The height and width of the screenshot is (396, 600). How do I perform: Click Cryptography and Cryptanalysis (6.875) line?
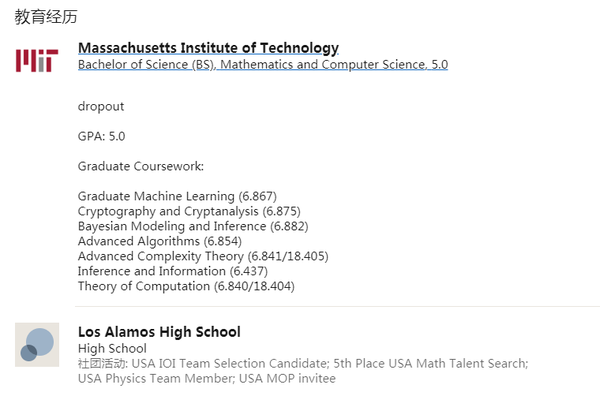[x=189, y=211]
